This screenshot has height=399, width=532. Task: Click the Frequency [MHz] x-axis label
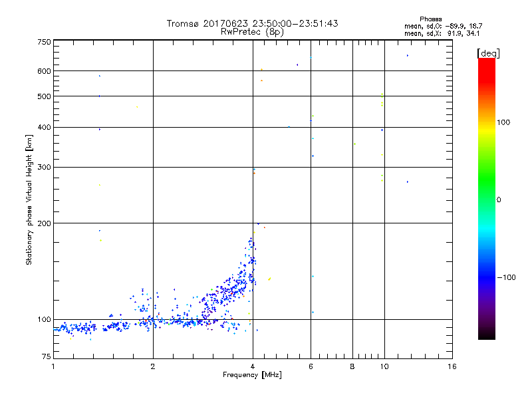coord(252,376)
